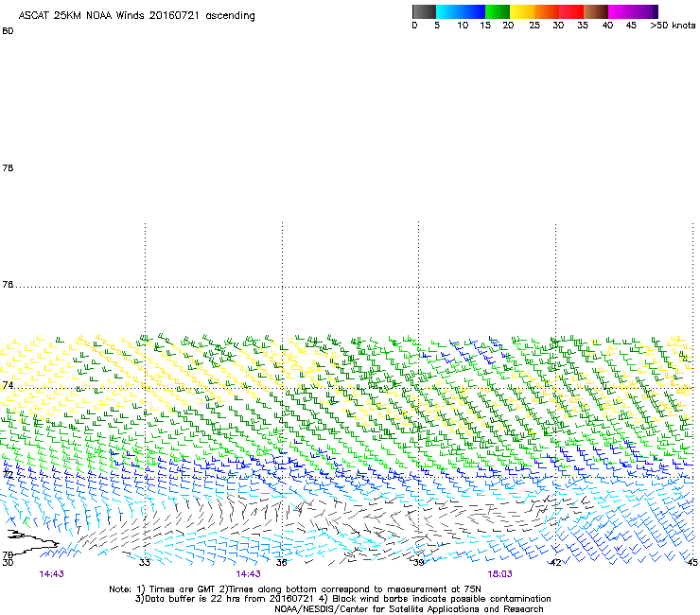This screenshot has width=700, height=615.
Task: Select the yellow 20-25 knots color segment
Action: [x=522, y=11]
